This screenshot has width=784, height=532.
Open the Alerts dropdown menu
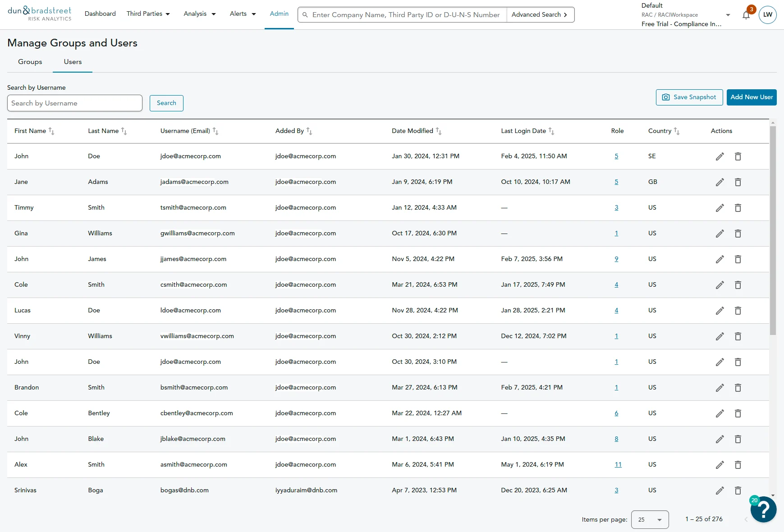[x=243, y=14]
